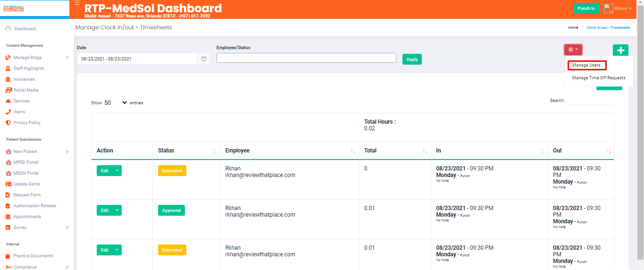This screenshot has width=644, height=270.
Task: Open Edit dropdown arrow for Approved row
Action: (117, 211)
